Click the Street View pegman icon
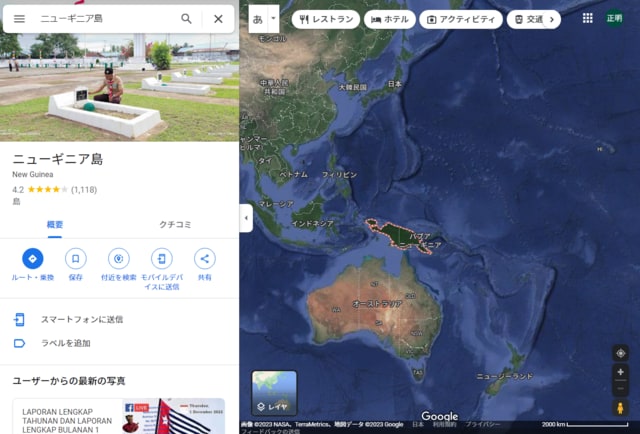 tap(620, 408)
